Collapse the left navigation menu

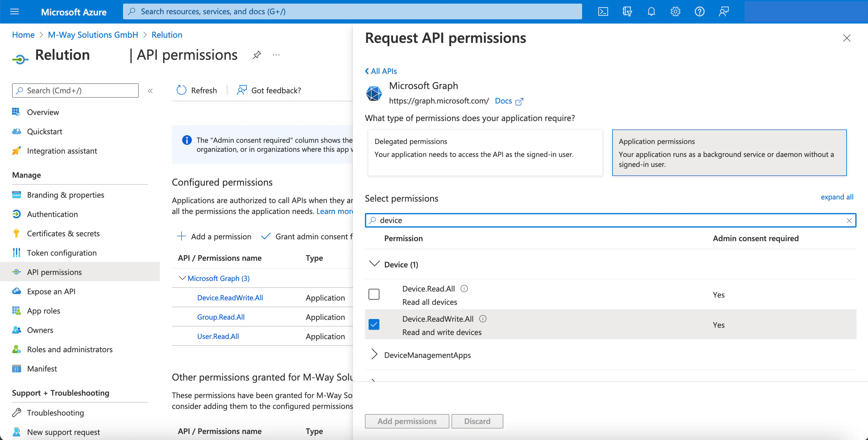(x=150, y=91)
